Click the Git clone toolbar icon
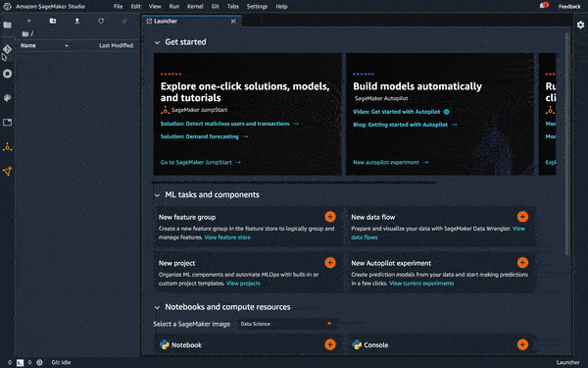588x368 pixels. click(124, 21)
